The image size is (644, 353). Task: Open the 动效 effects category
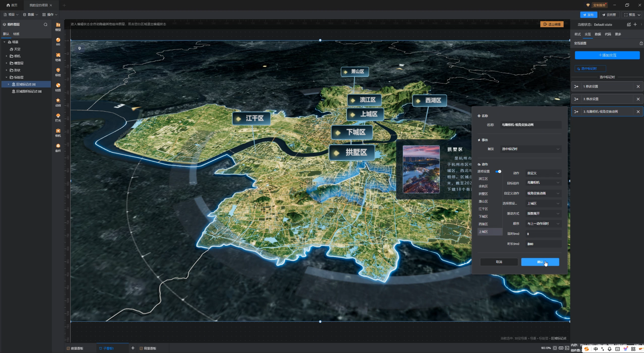58,102
